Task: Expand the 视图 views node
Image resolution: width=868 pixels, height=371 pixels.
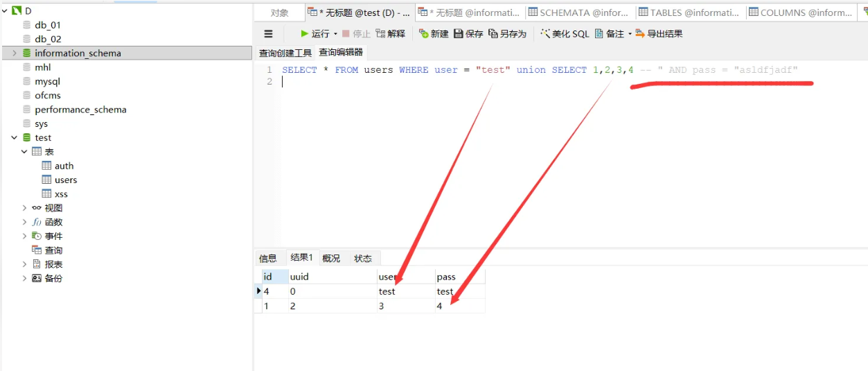Action: [24, 207]
